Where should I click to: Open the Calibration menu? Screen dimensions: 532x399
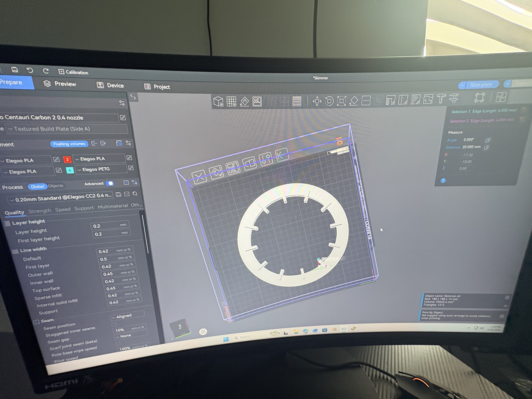(73, 72)
